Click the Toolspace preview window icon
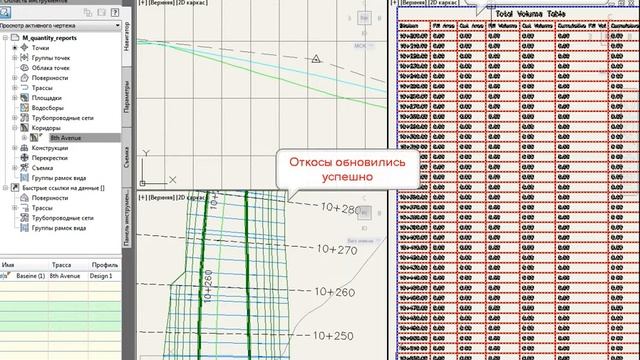The height and width of the screenshot is (360, 640). pos(101,13)
